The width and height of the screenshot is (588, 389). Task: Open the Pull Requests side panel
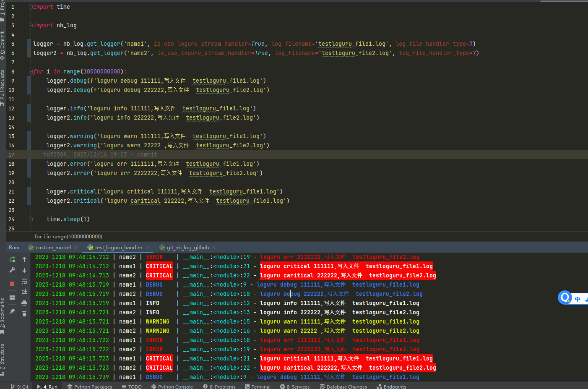[3, 87]
